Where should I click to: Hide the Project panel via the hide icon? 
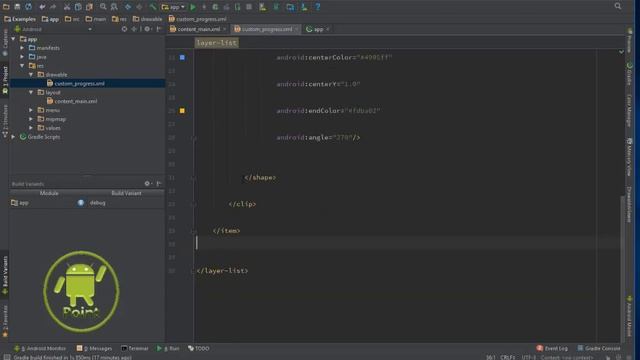coord(159,29)
